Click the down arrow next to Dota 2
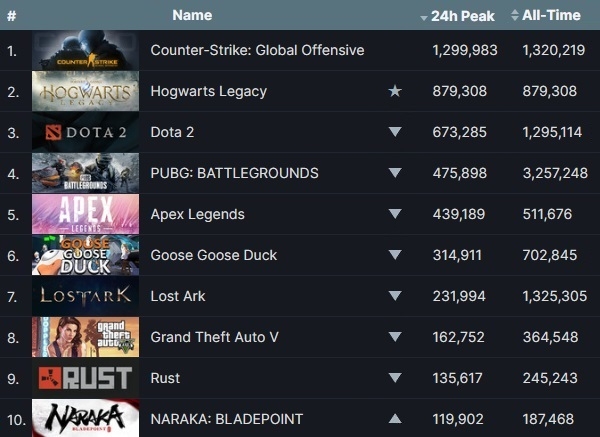The image size is (600, 437). 395,132
